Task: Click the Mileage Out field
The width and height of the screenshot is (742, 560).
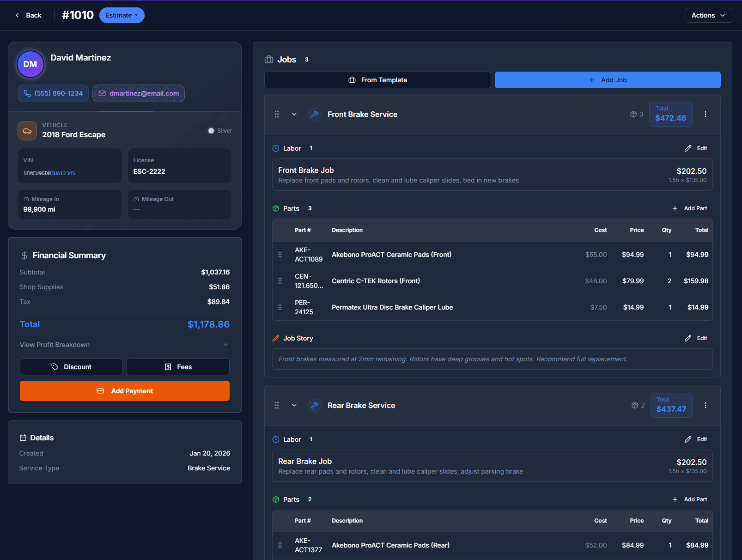Action: (179, 205)
